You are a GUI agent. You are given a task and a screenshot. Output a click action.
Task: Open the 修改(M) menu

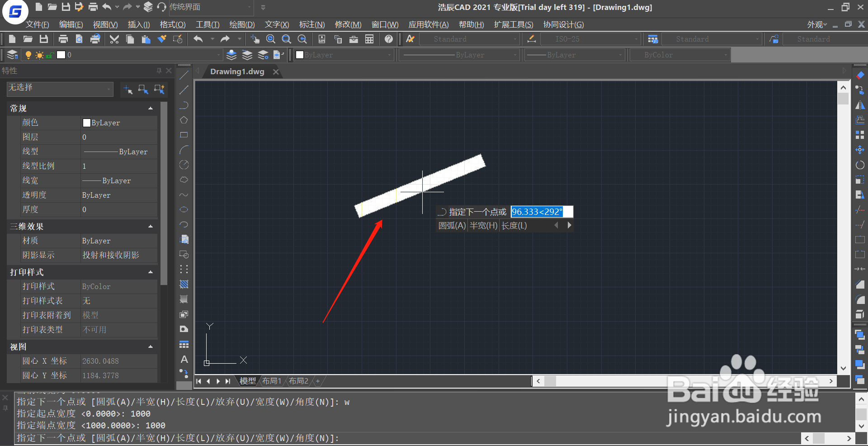click(348, 24)
